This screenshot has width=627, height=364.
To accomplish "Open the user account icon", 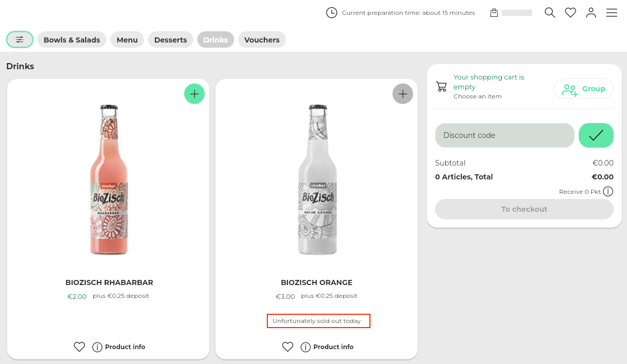I will (x=591, y=13).
